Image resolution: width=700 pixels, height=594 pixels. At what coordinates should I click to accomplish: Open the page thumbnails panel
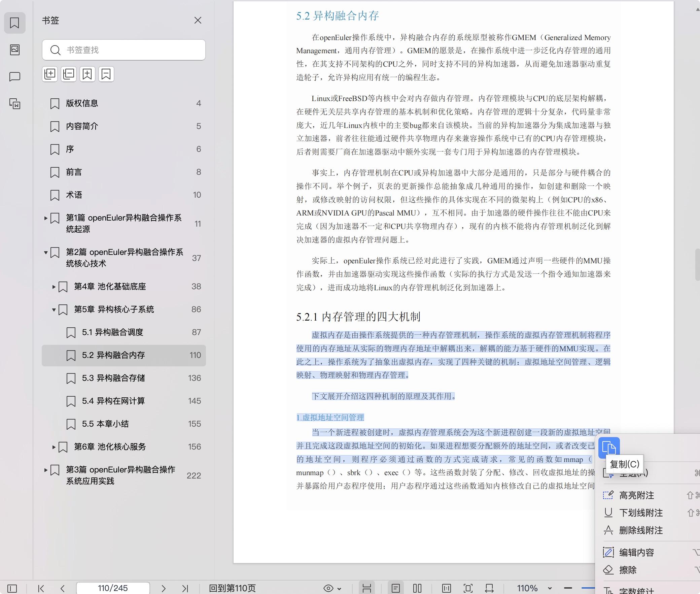pos(15,50)
